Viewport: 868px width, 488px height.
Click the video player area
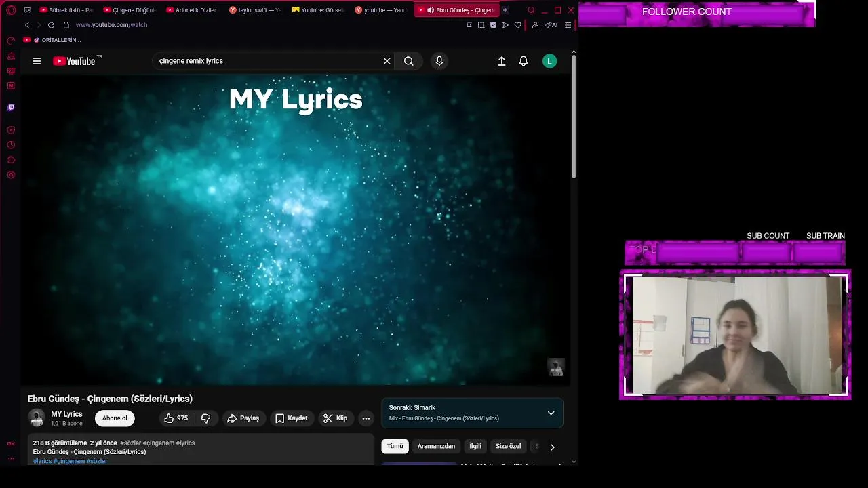click(296, 230)
